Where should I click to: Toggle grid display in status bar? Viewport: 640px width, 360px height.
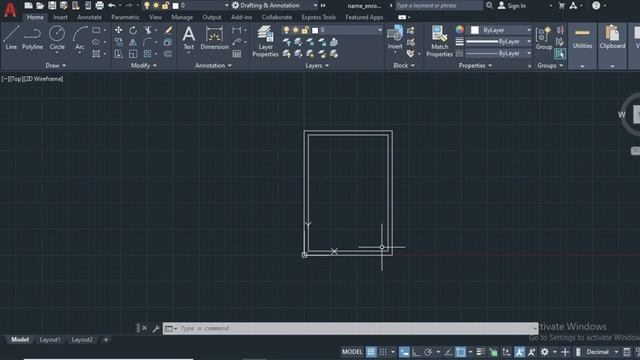371,352
